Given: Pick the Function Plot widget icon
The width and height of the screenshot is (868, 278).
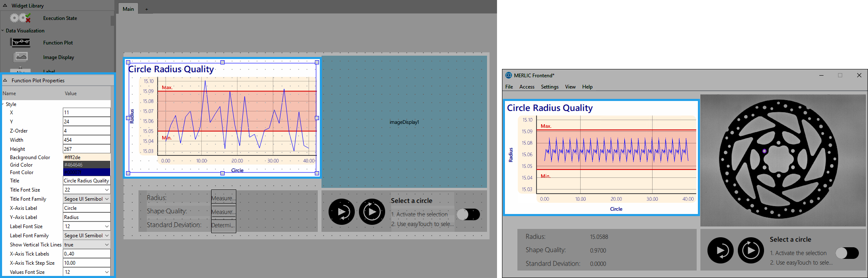Looking at the screenshot, I should [x=20, y=42].
